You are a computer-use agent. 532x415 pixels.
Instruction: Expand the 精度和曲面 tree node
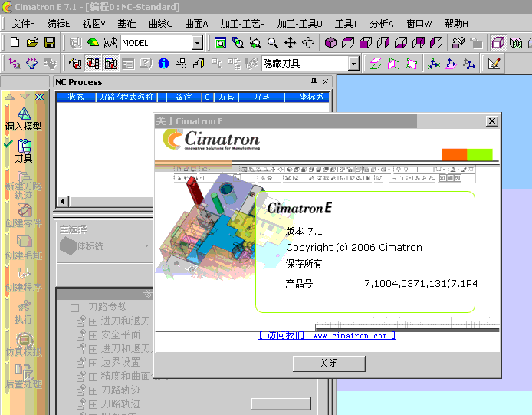point(94,377)
